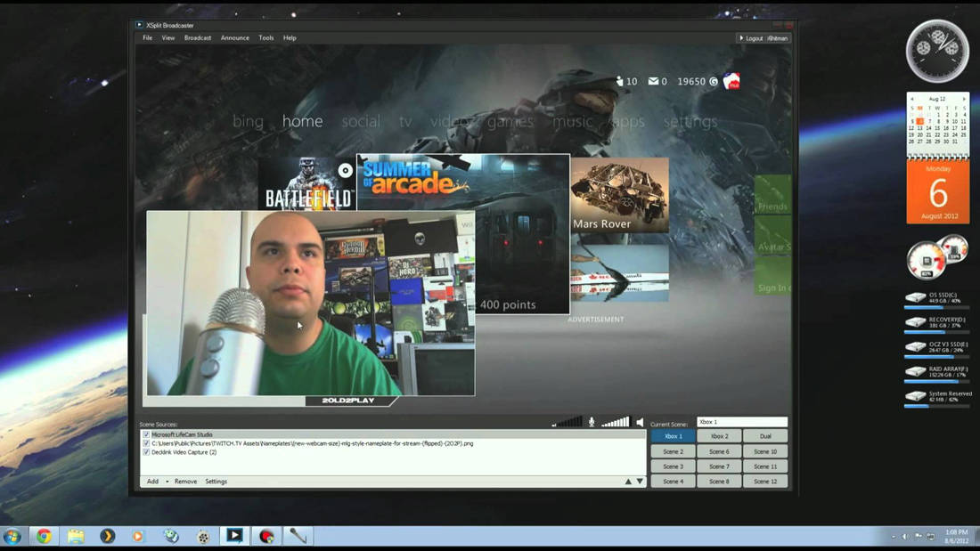Image resolution: width=980 pixels, height=551 pixels.
Task: Open the microphone-cable taskbar icon
Action: [298, 535]
